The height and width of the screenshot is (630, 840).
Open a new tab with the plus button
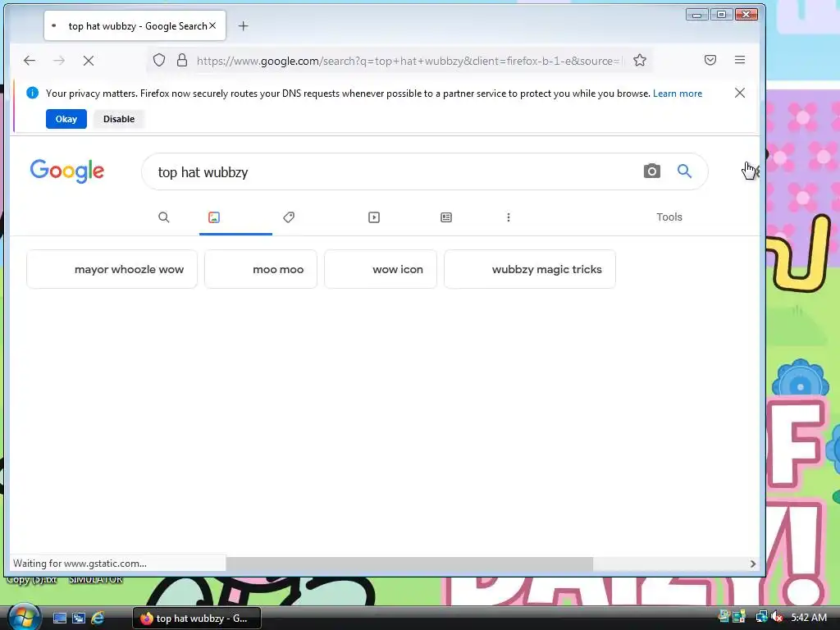click(243, 25)
